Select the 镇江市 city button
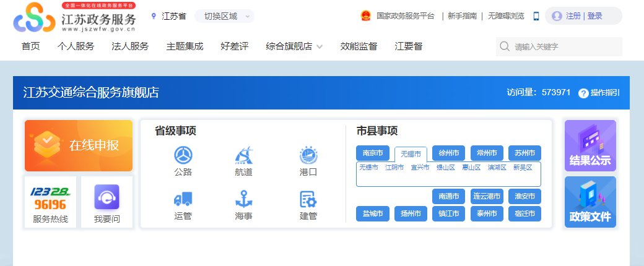644x266 pixels. coord(448,214)
